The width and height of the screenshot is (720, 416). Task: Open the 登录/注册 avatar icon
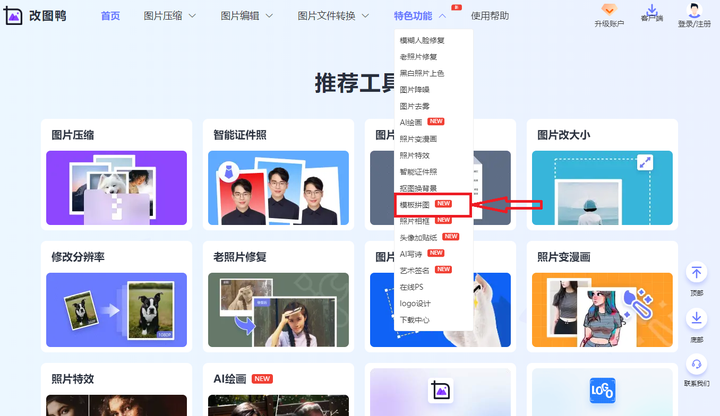tap(694, 10)
